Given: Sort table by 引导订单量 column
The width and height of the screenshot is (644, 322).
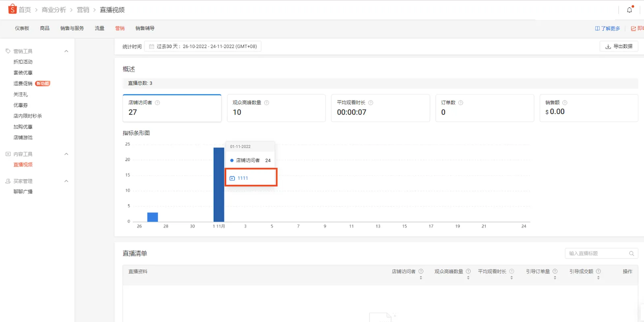Looking at the screenshot, I should coord(555,277).
